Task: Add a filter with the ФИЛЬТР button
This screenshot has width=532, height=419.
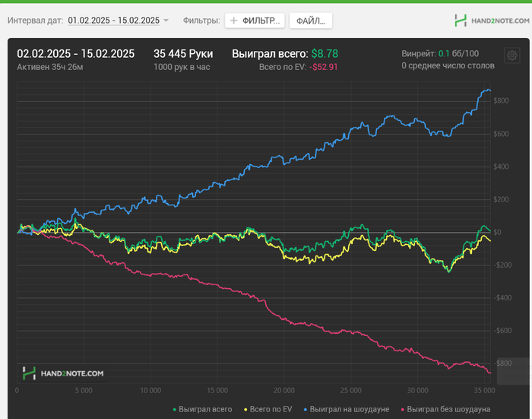Action: [255, 21]
